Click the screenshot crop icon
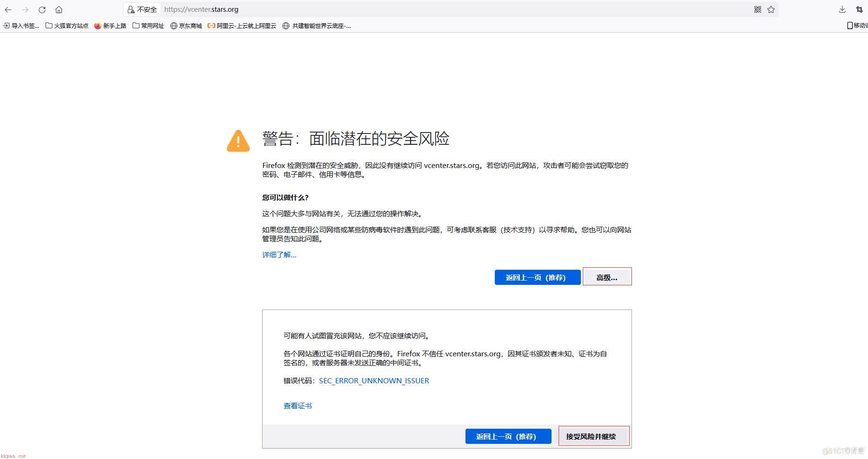This screenshot has width=868, height=459. coord(859,9)
